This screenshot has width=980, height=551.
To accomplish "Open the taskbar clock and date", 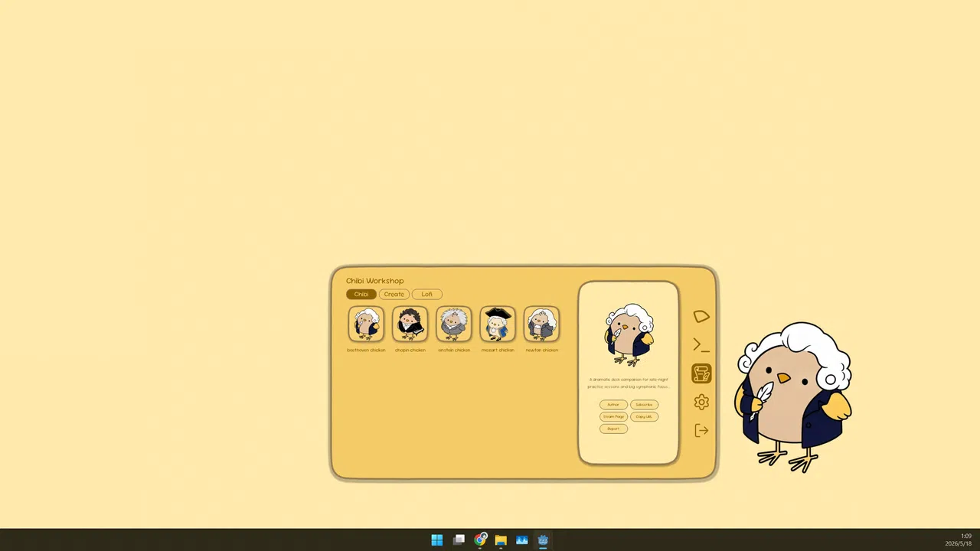I will [958, 540].
